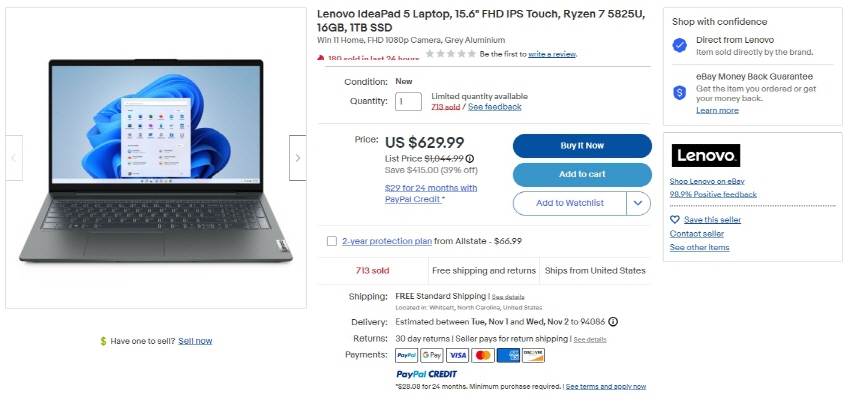Click the Mastercard icon
The width and height of the screenshot is (850, 398).
(x=482, y=355)
